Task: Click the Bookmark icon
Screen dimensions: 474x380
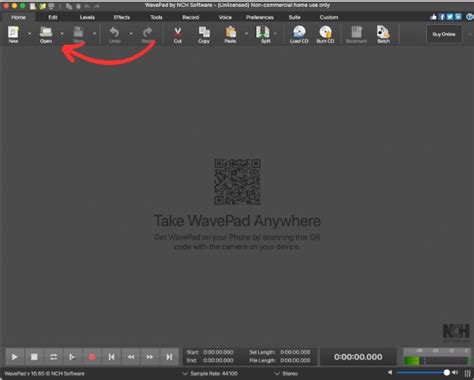Action: pyautogui.click(x=356, y=34)
